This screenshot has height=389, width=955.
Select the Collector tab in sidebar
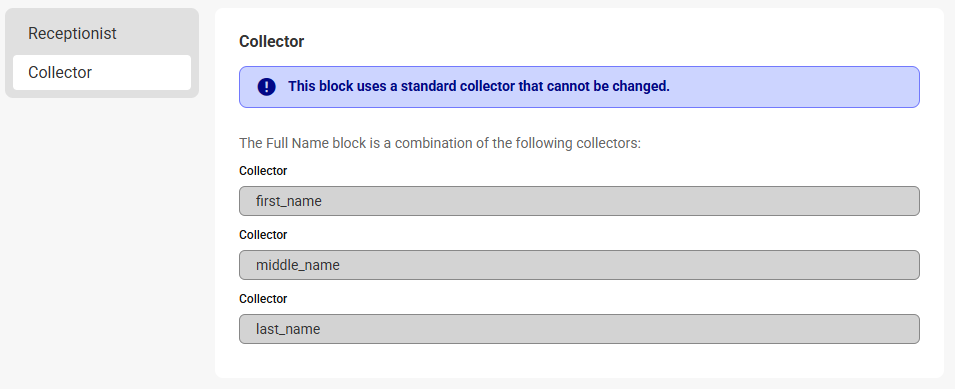[x=102, y=72]
